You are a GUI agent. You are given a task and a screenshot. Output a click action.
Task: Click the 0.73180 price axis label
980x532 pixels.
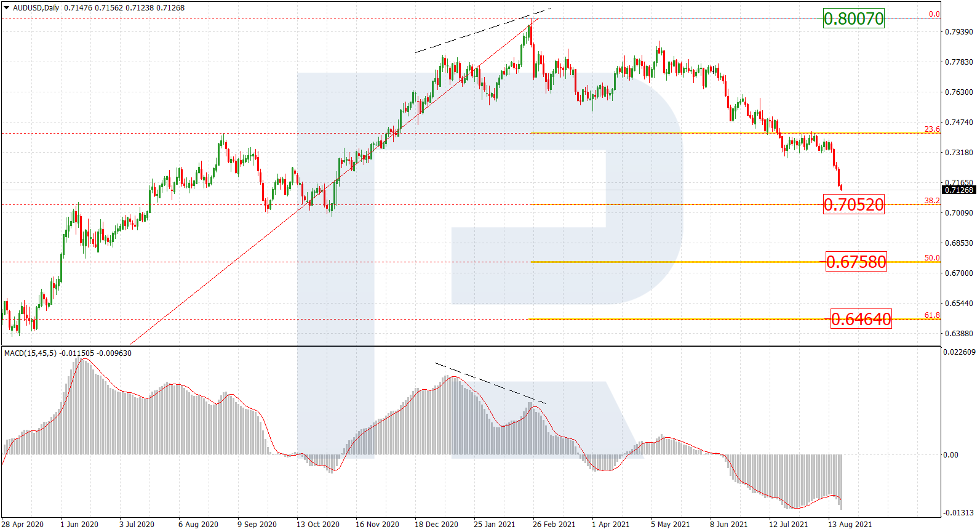(959, 153)
